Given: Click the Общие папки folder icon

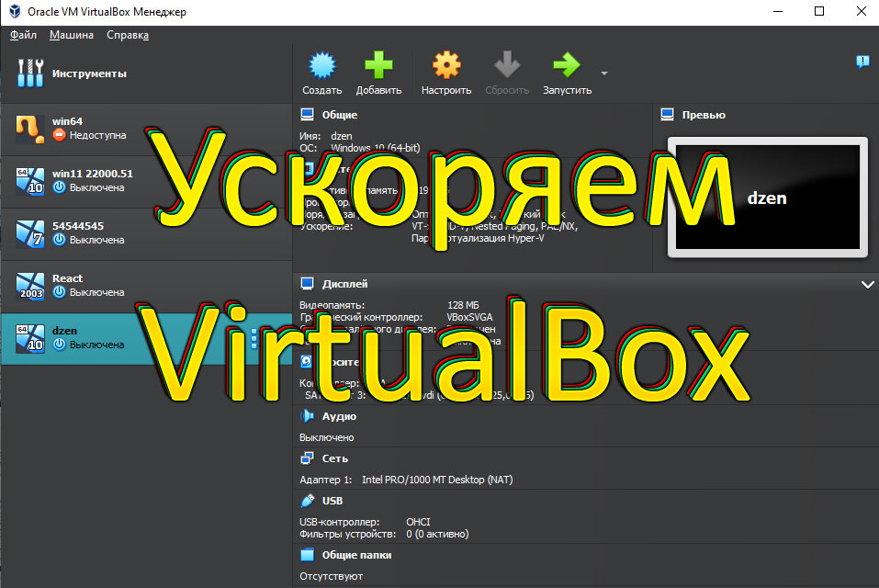Looking at the screenshot, I should coord(307,555).
